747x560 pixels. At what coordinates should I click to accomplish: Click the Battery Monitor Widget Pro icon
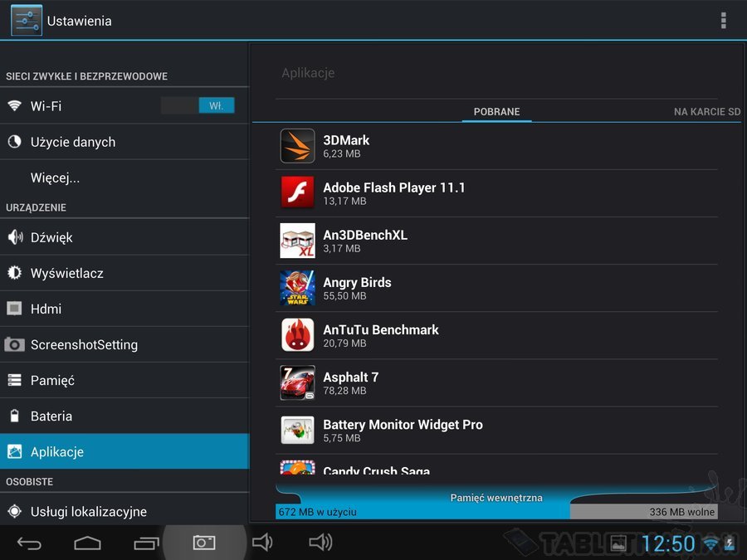click(x=297, y=430)
